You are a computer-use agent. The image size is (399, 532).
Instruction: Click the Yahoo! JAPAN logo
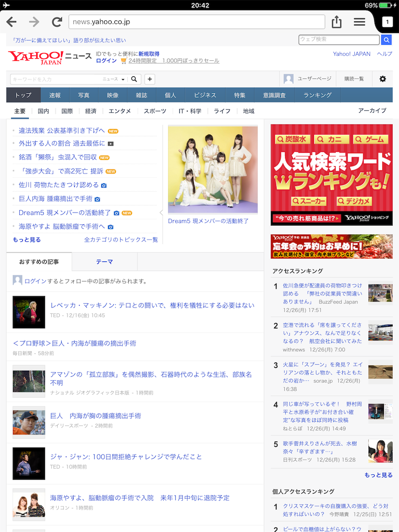click(x=36, y=58)
